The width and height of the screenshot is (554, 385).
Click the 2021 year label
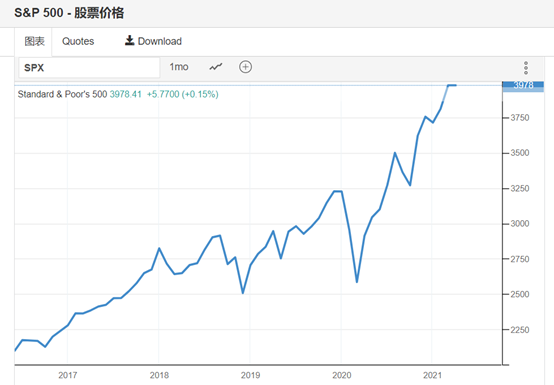coord(432,375)
